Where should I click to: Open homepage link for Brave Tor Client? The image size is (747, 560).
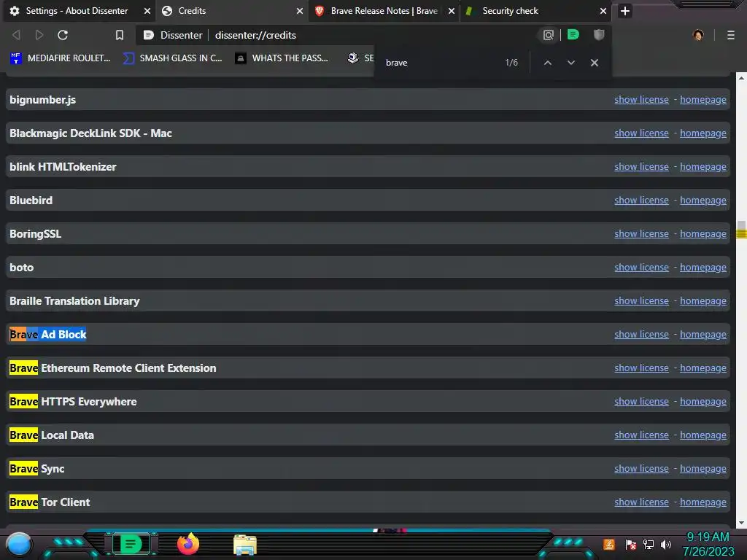703,502
